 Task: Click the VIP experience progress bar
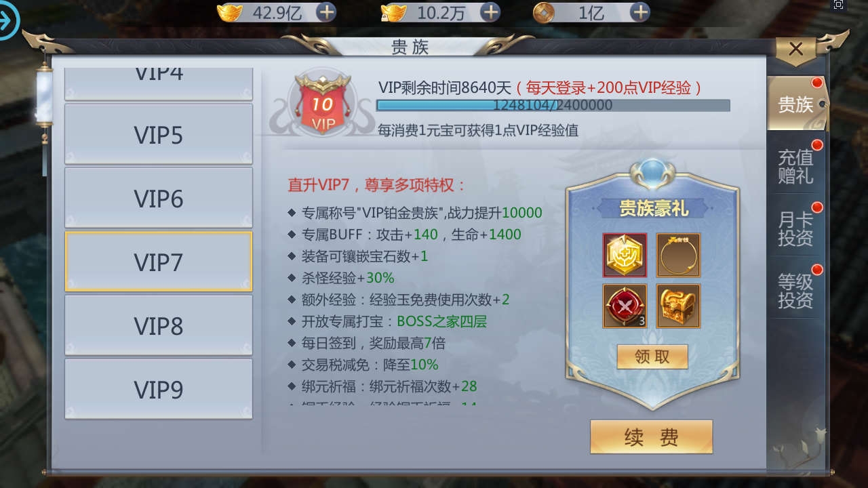(x=553, y=105)
